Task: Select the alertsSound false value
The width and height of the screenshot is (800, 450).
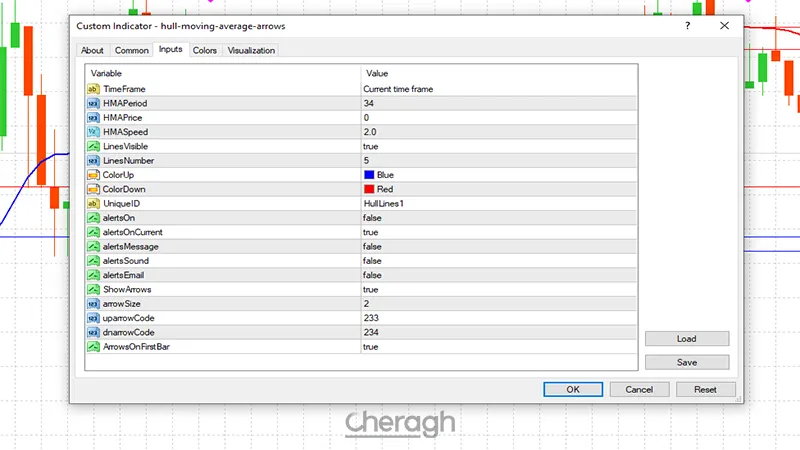Action: 372,260
